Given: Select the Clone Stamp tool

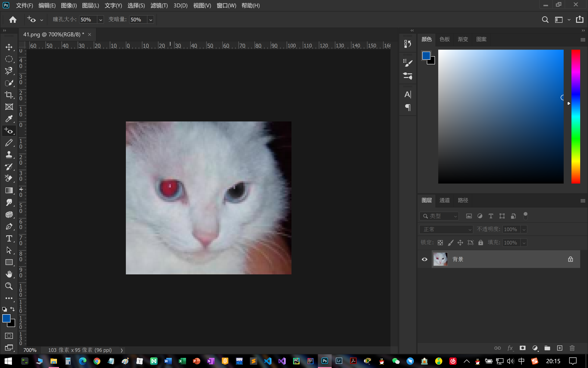Looking at the screenshot, I should (x=9, y=155).
